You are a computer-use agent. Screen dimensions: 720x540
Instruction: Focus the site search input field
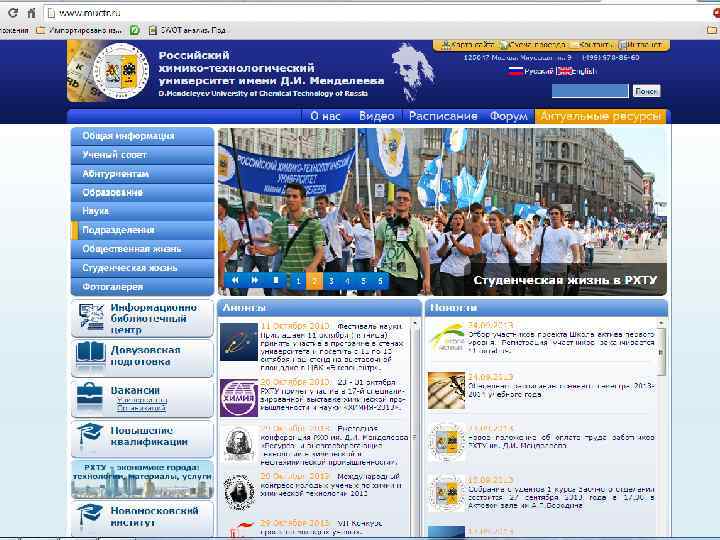(590, 91)
